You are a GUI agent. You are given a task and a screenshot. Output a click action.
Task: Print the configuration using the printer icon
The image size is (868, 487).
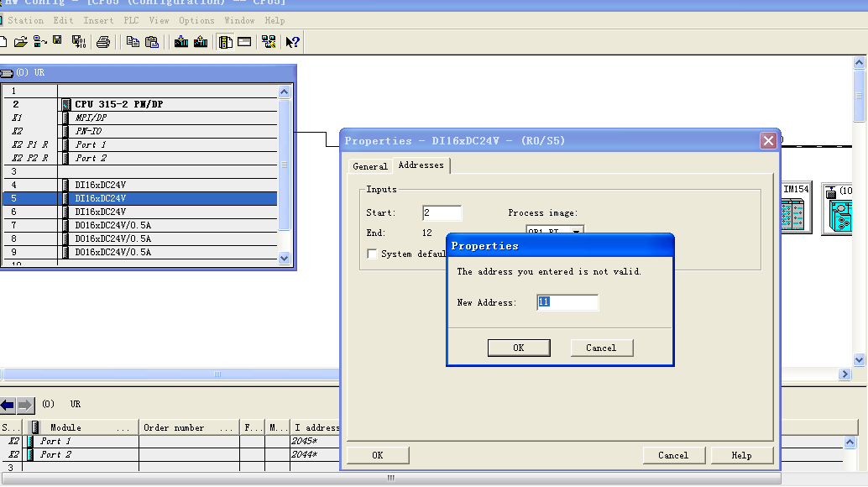click(x=103, y=42)
